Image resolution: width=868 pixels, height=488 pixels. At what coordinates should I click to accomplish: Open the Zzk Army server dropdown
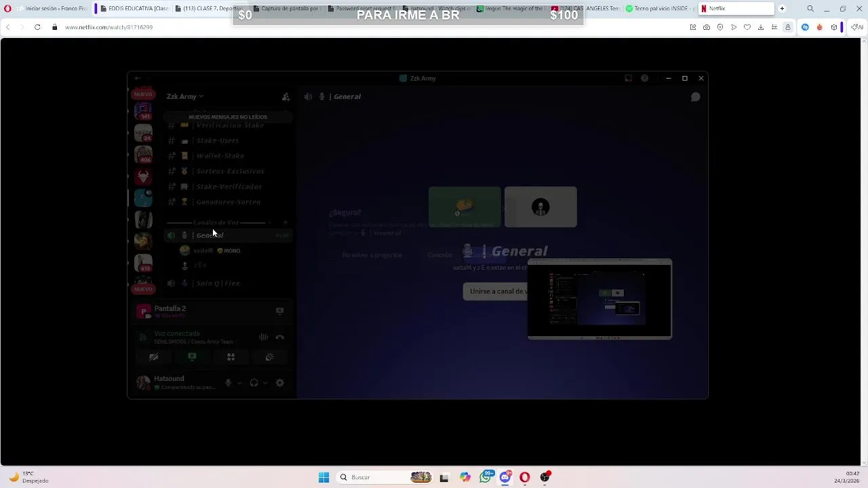coord(184,96)
